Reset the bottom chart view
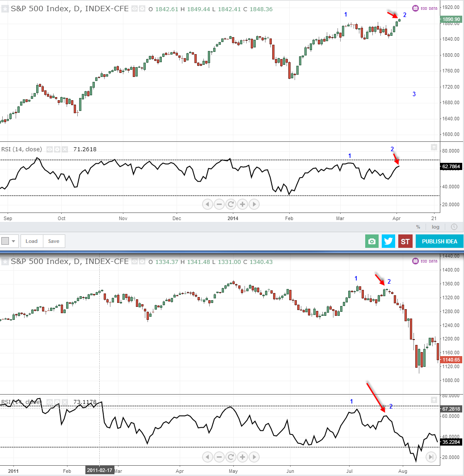 tap(231, 457)
